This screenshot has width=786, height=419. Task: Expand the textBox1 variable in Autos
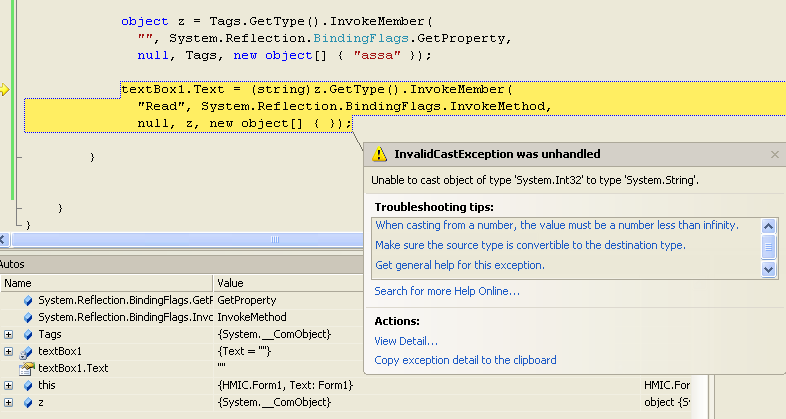(x=9, y=351)
